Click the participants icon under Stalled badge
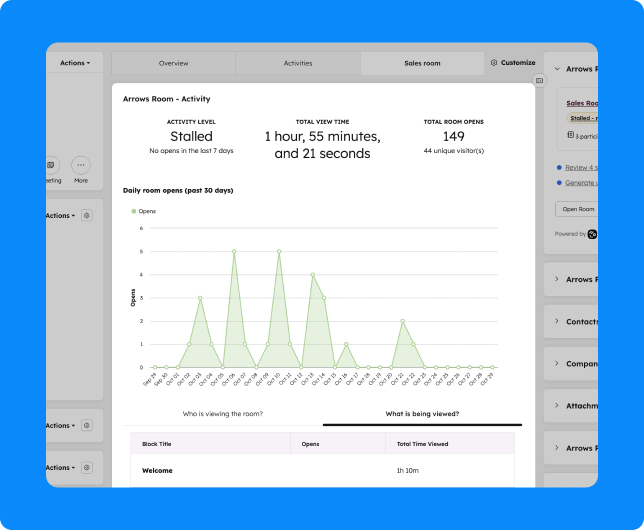This screenshot has height=530, width=644. (x=570, y=135)
